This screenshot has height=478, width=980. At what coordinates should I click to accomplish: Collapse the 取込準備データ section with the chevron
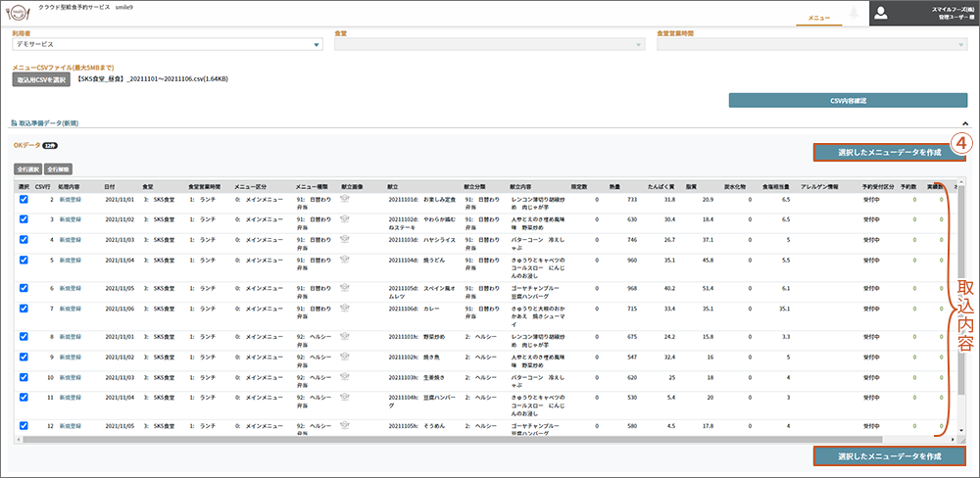[x=964, y=123]
